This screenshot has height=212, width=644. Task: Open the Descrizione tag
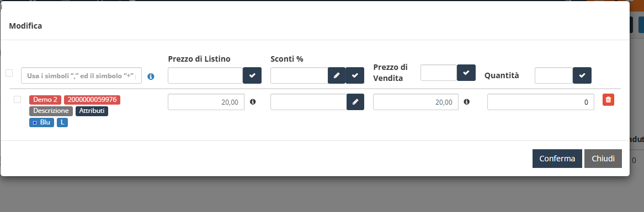[x=51, y=111]
